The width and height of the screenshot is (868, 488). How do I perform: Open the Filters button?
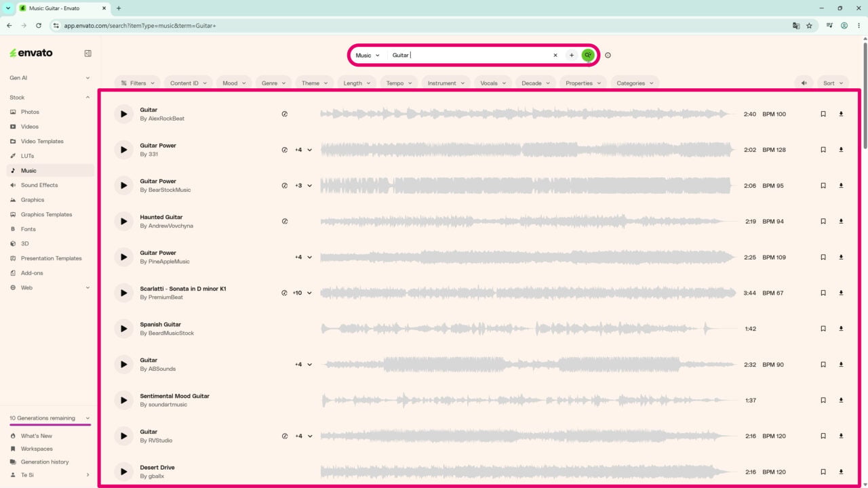click(x=138, y=83)
